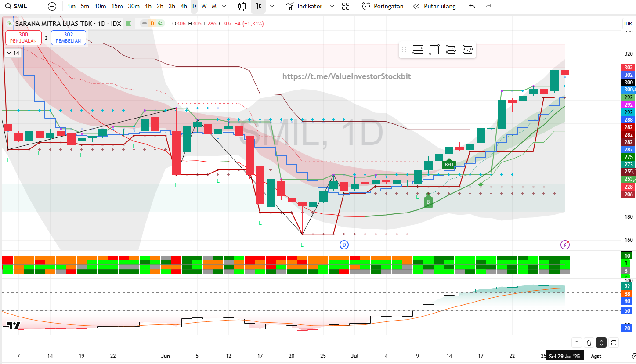This screenshot has width=636, height=364.
Task: Activate the weekly W timeframe
Action: pyautogui.click(x=204, y=6)
